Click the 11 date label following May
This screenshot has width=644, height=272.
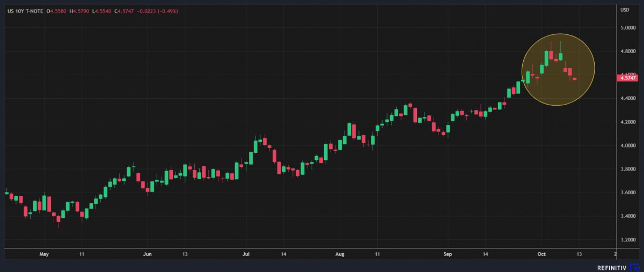[x=81, y=253]
